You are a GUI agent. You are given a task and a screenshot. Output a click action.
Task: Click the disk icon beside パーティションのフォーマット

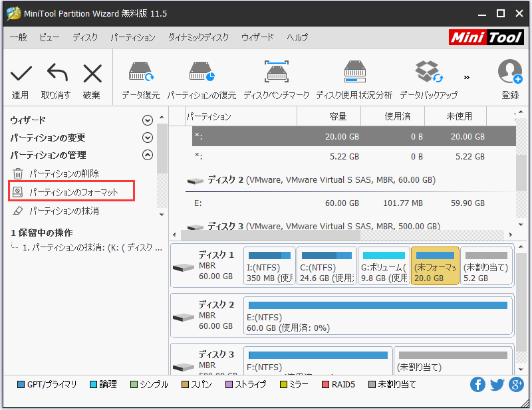pyautogui.click(x=18, y=192)
